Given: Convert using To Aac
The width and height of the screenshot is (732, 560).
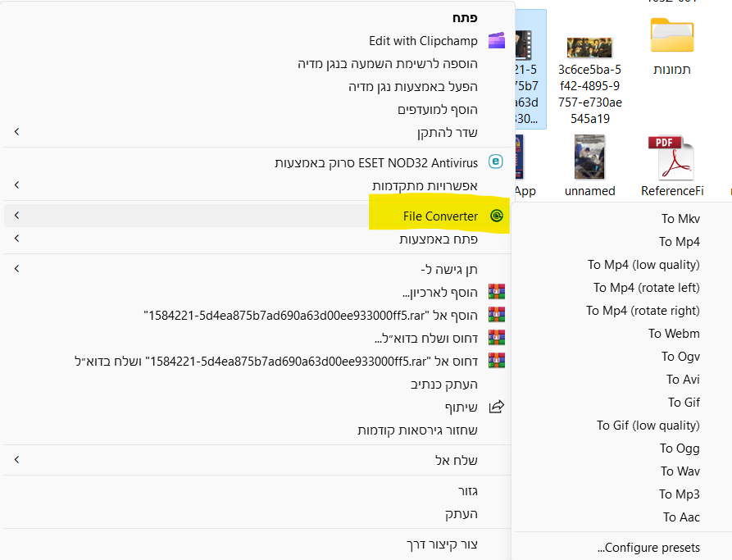Looking at the screenshot, I should click(681, 517).
